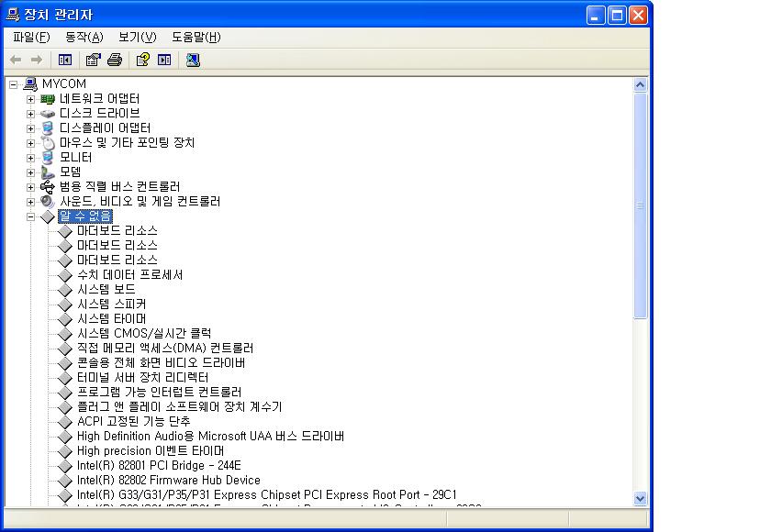Select 터미널 서버 장치 리디렉터
The height and width of the screenshot is (532, 771).
coord(142,378)
